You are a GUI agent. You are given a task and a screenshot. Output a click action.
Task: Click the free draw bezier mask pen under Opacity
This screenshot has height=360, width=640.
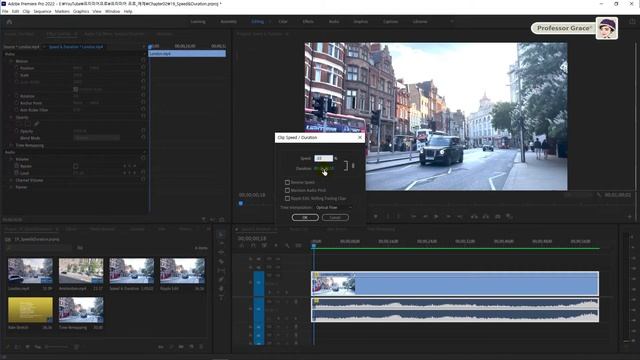37,124
